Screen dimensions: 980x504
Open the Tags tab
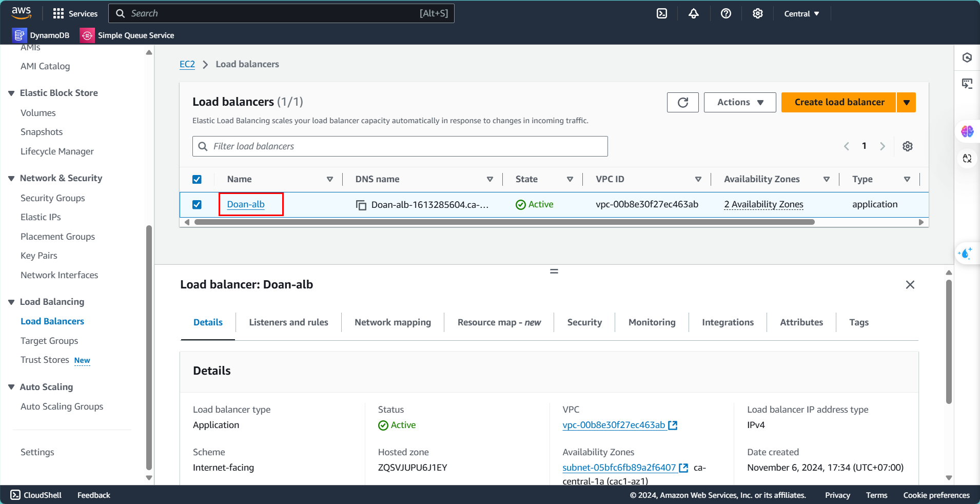[x=859, y=322]
